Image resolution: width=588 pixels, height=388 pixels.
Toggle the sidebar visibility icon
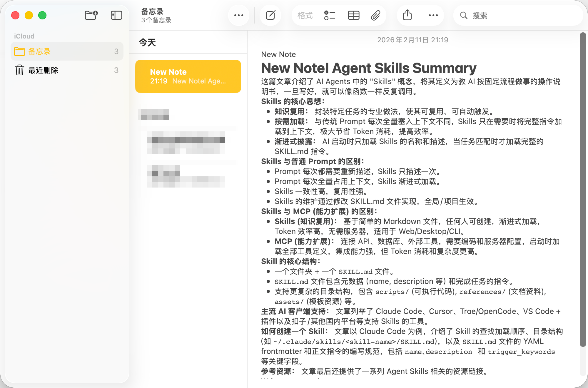click(x=116, y=15)
